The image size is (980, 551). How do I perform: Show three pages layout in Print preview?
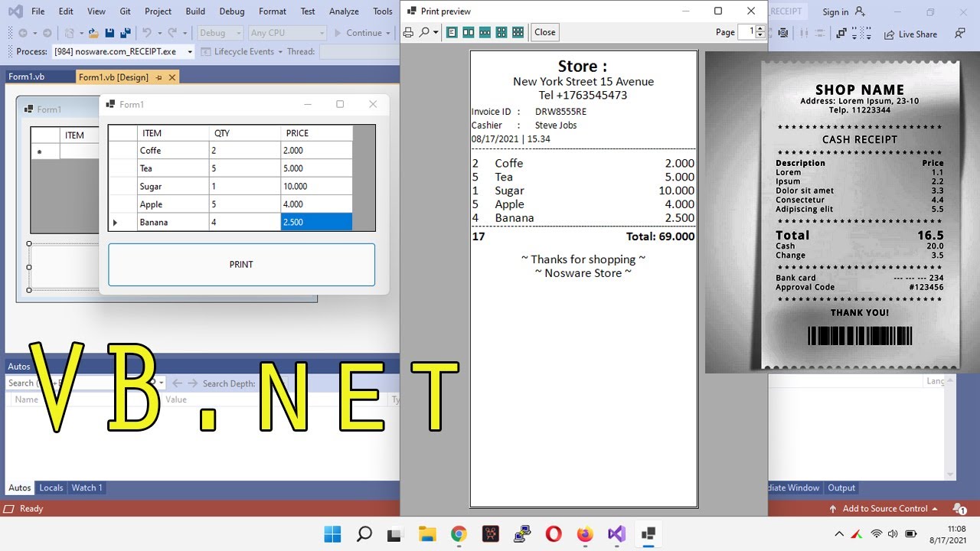pos(485,32)
